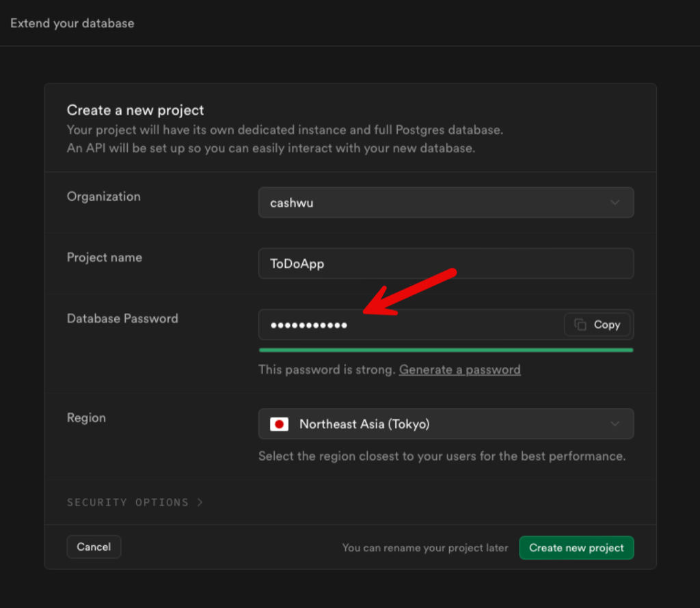
Task: Click the arrow beside Security Options
Action: 200,502
